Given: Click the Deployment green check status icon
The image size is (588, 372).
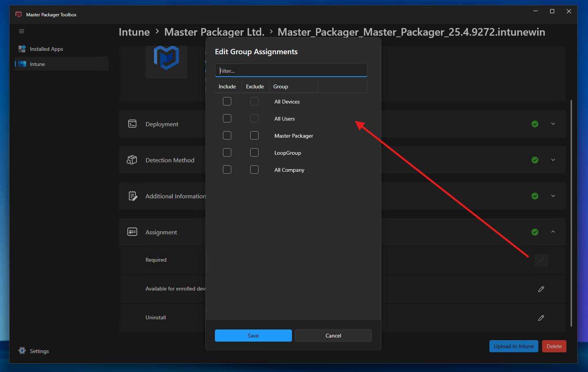Looking at the screenshot, I should [535, 124].
